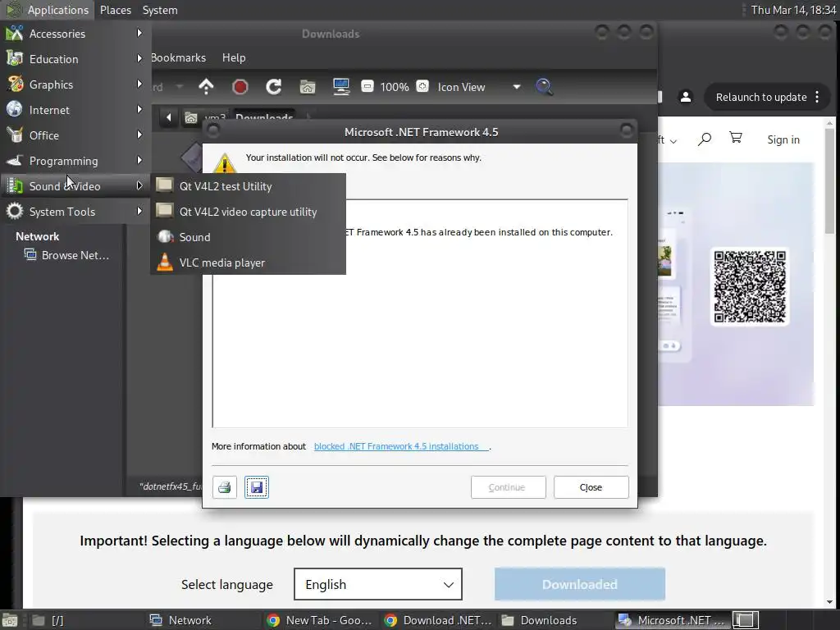The width and height of the screenshot is (840, 630).
Task: Select Browse Net... under Network
Action: pos(67,255)
